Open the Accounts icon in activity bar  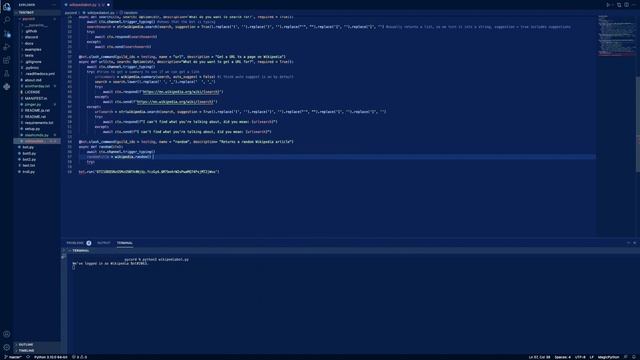pyautogui.click(x=7, y=334)
